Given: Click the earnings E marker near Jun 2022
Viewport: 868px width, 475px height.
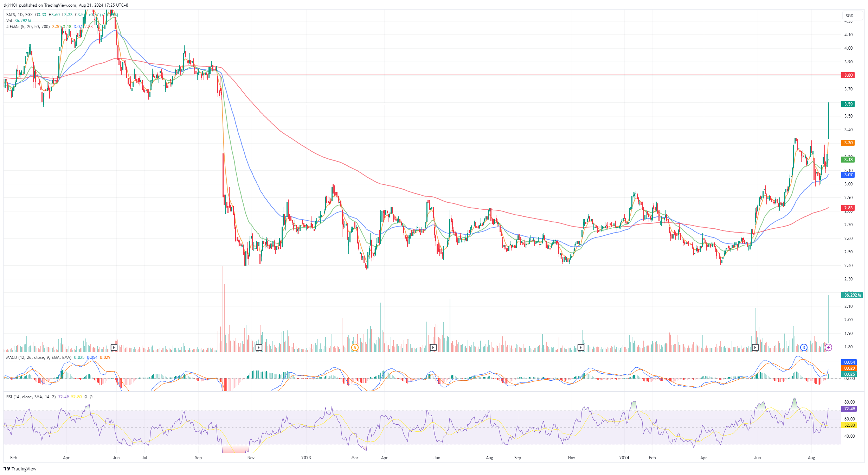Looking at the screenshot, I should pyautogui.click(x=114, y=347).
